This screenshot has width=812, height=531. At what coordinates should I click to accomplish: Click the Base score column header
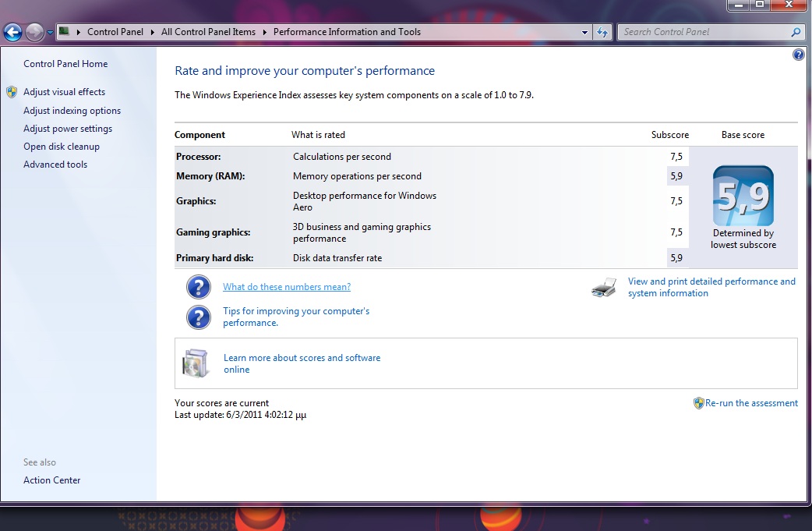(743, 135)
